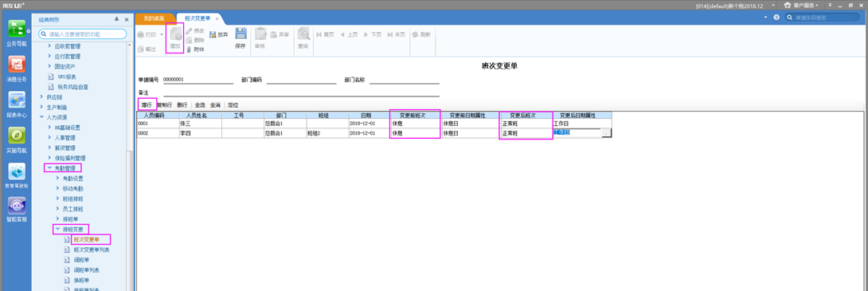The width and height of the screenshot is (868, 291).
Task: Expand the 薪资管理 tree node
Action: pos(49,148)
